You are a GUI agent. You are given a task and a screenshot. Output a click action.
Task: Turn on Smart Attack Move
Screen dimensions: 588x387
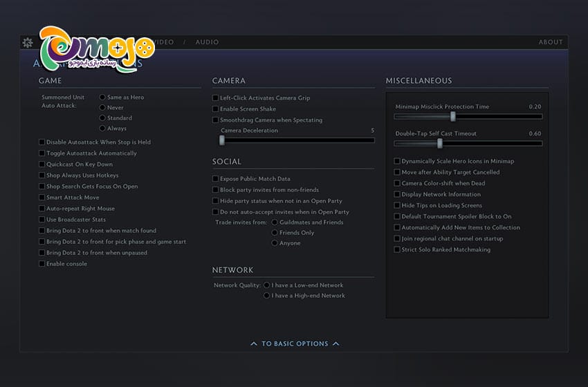(x=42, y=198)
